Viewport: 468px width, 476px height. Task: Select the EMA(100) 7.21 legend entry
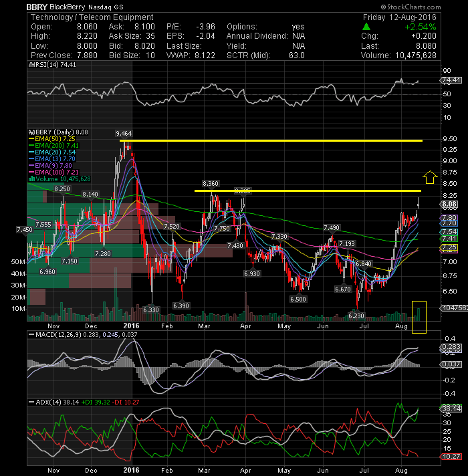(x=54, y=172)
